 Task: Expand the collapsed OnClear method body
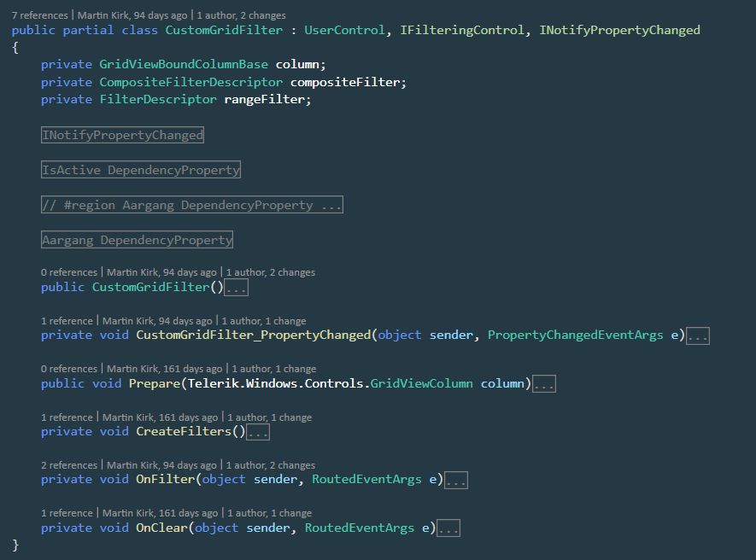click(448, 528)
